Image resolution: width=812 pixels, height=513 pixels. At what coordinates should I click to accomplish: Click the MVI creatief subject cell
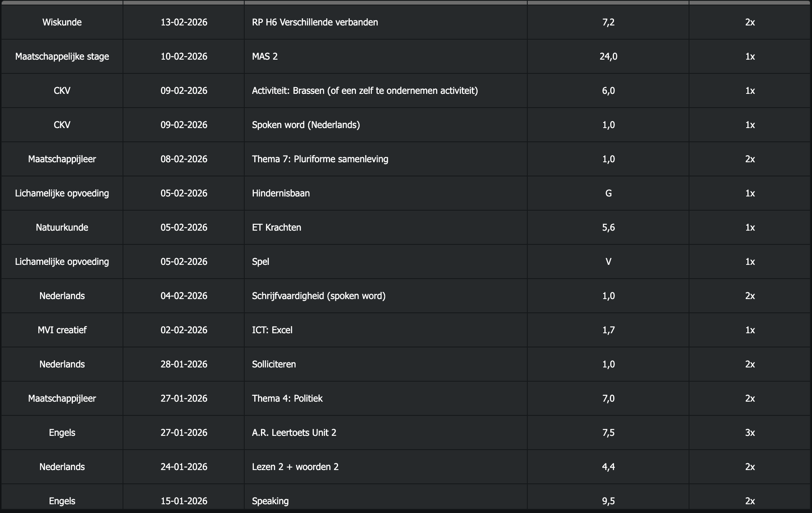click(x=62, y=330)
